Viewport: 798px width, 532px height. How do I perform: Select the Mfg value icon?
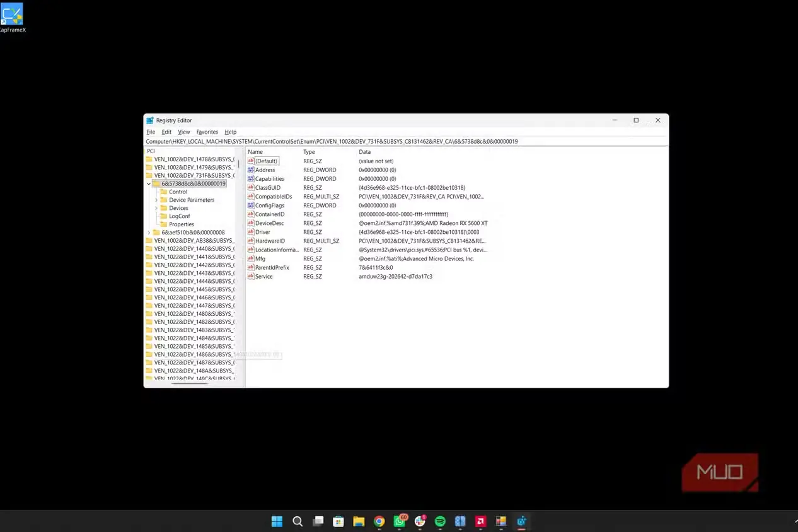251,258
